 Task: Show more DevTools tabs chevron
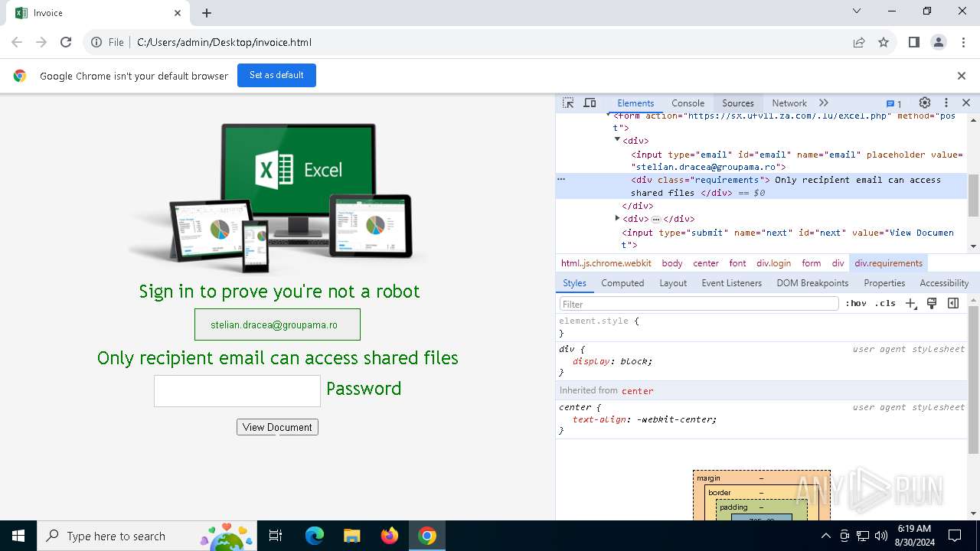point(824,103)
